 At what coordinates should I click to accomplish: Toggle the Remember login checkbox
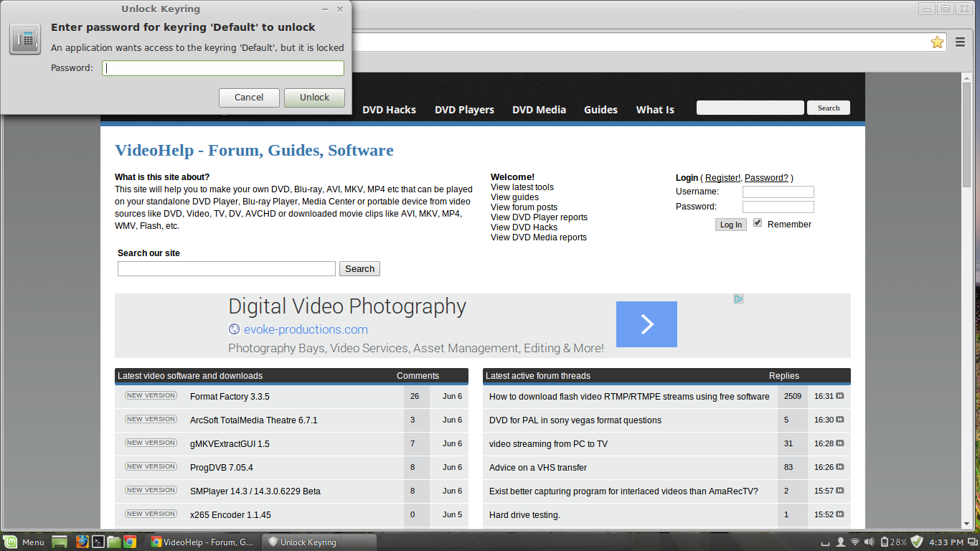coord(758,223)
